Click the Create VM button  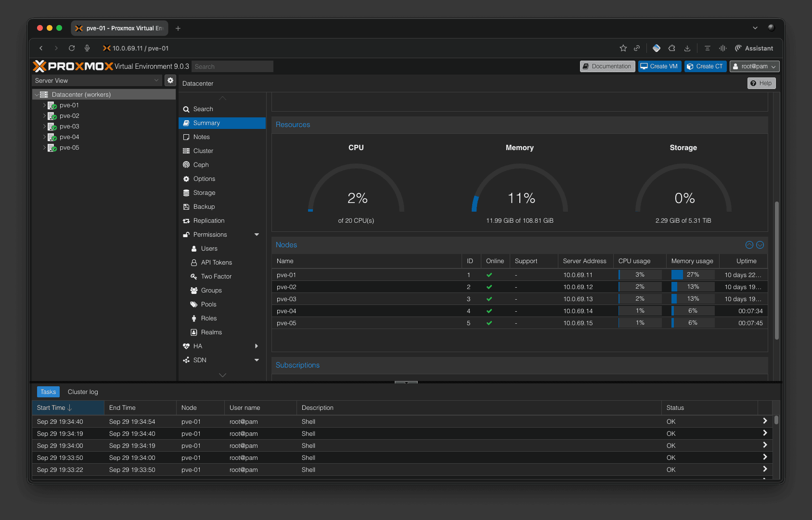659,66
